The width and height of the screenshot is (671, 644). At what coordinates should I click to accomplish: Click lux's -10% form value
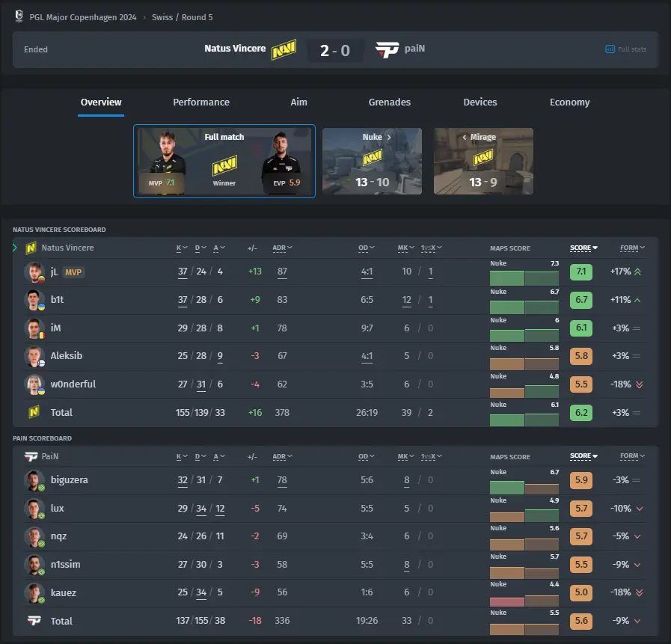(x=621, y=509)
